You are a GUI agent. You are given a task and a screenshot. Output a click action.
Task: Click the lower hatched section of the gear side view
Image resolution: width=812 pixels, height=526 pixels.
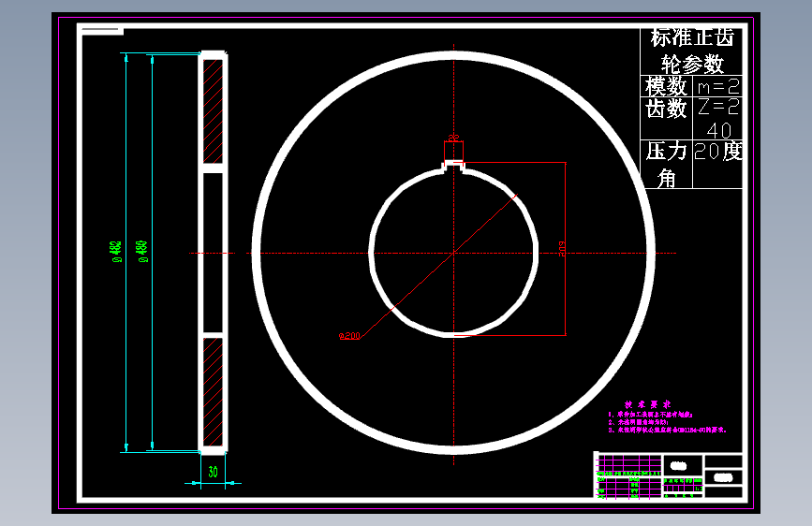click(213, 392)
